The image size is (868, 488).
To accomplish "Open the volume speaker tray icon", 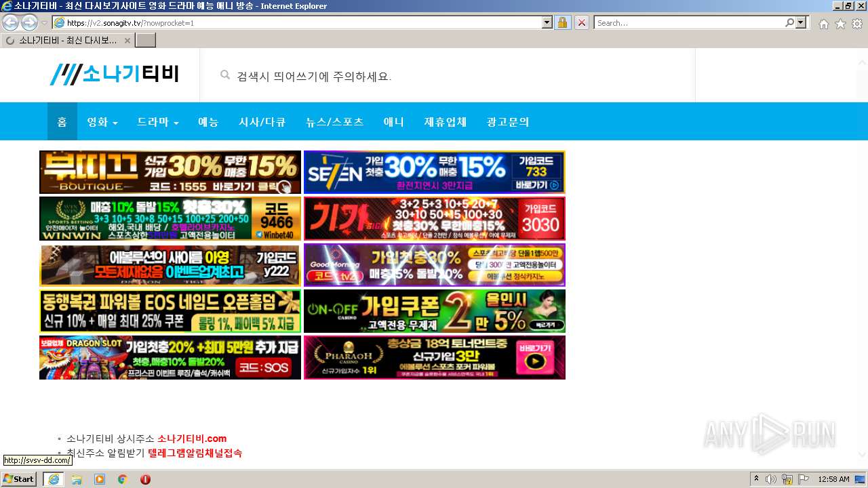I will (x=771, y=479).
